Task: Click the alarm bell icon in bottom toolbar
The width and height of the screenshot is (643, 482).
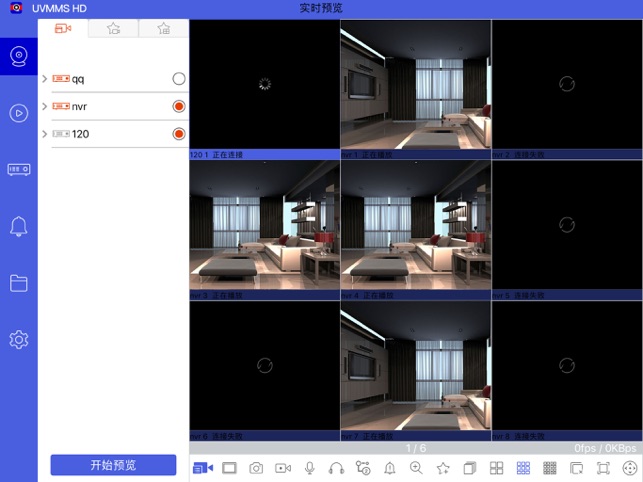Action: click(390, 468)
